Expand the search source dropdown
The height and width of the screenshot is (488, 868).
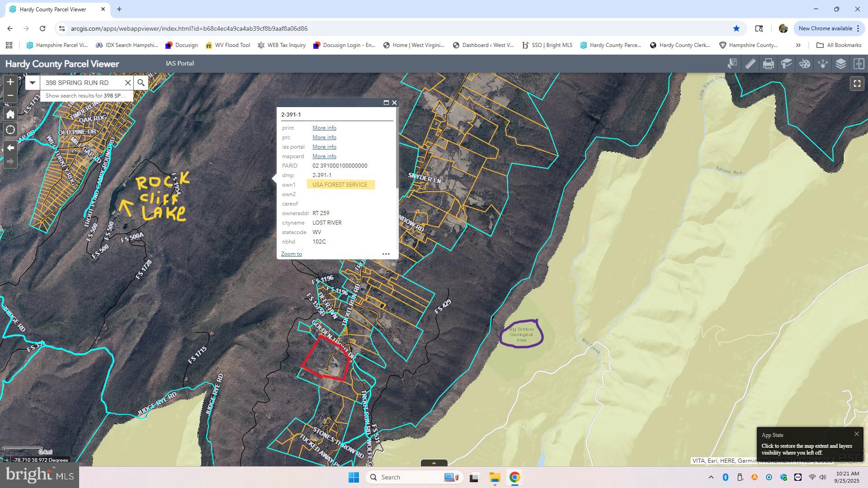[x=32, y=83]
